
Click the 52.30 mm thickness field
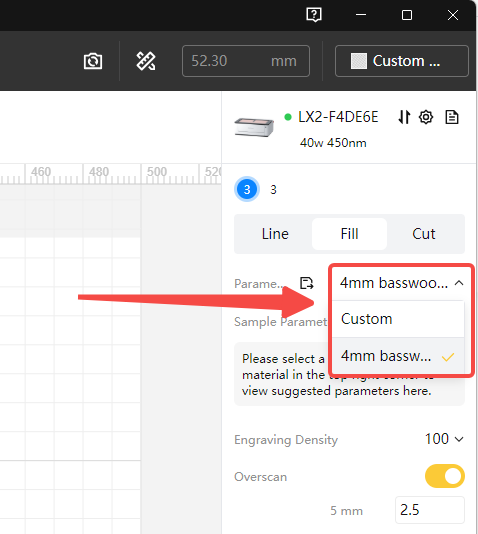tap(246, 61)
